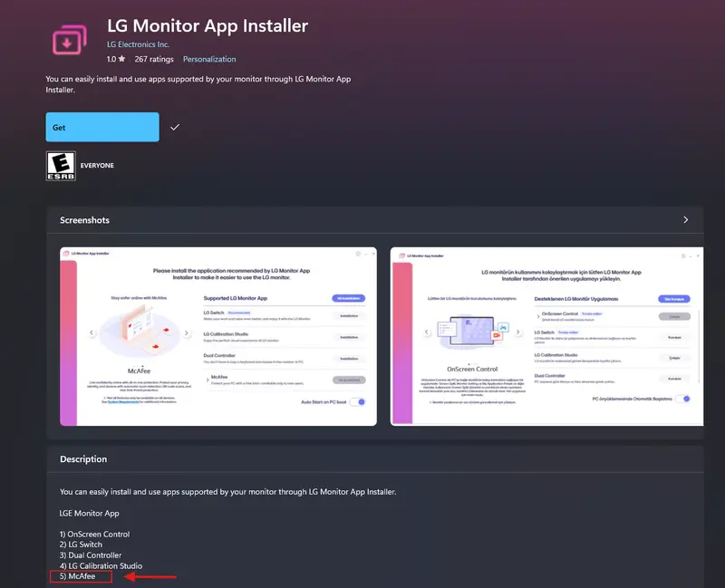Viewport: 725px width, 588px height.
Task: Click the Description section heading
Action: pos(83,459)
